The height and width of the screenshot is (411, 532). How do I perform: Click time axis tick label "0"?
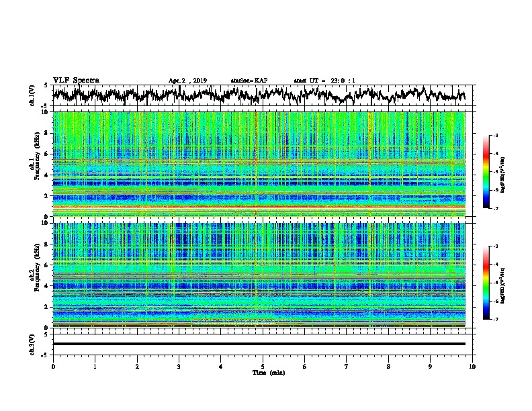53,367
